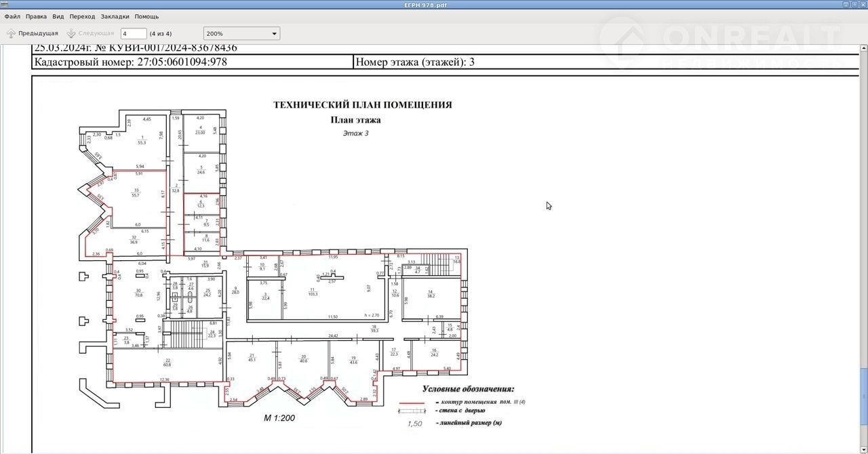
Task: Open the Закладки menu
Action: tap(115, 16)
